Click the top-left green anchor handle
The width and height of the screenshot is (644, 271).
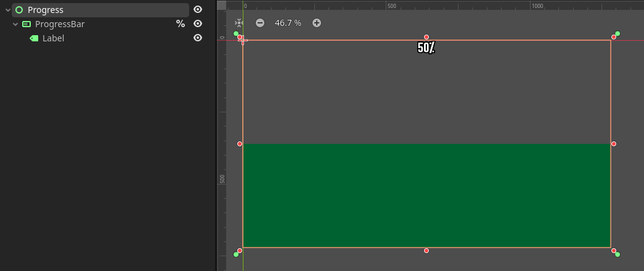tap(236, 34)
